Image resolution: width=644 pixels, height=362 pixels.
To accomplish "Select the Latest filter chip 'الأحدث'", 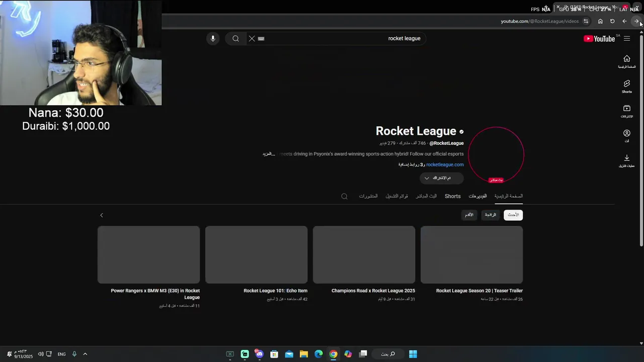I will 513,215.
